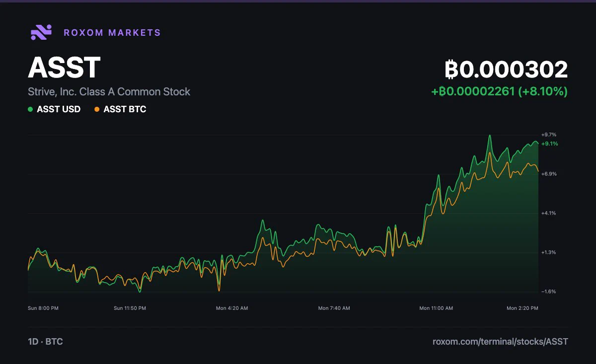This screenshot has height=364, width=596.
Task: Open the roxom.com/terminal/stocks/ASST link
Action: [x=500, y=342]
